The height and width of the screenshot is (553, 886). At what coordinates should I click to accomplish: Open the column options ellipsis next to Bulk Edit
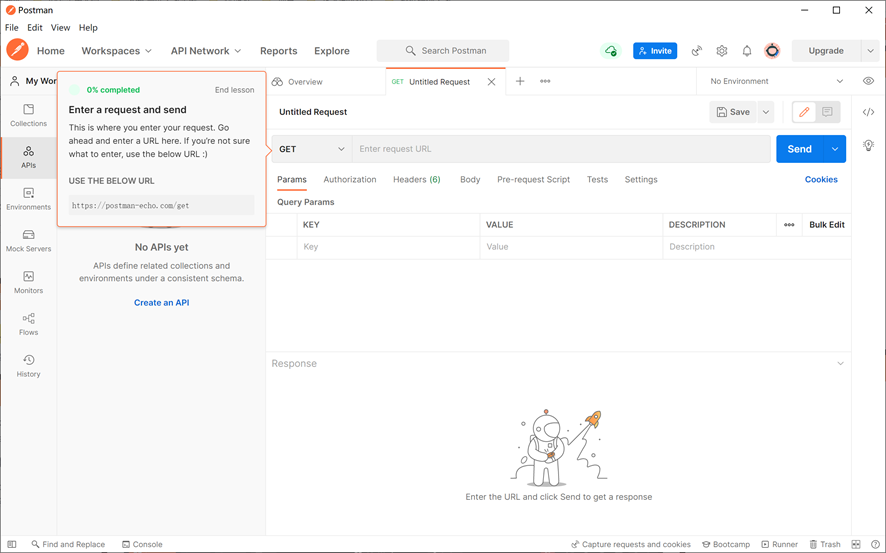(789, 225)
